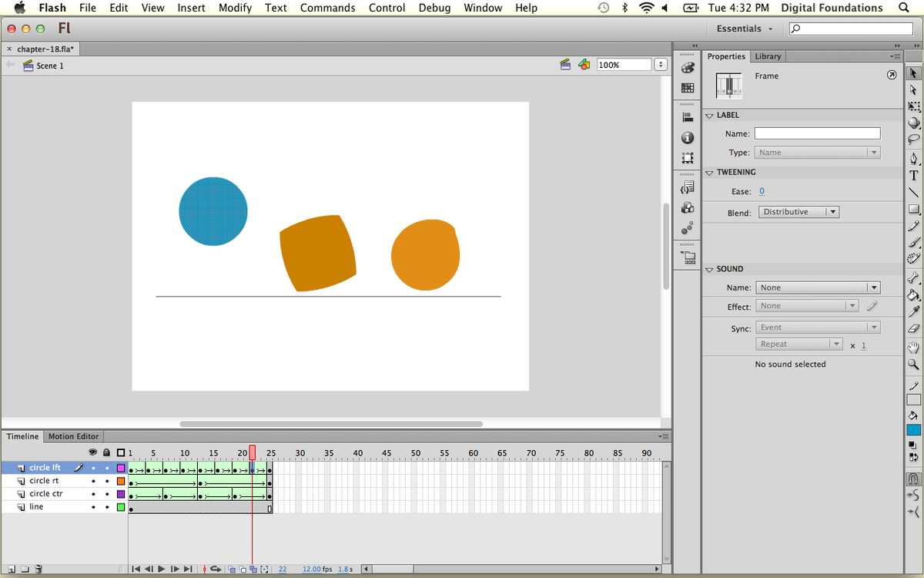Screen dimensions: 924x578
Task: Open the Color palette panel icon
Action: click(688, 68)
